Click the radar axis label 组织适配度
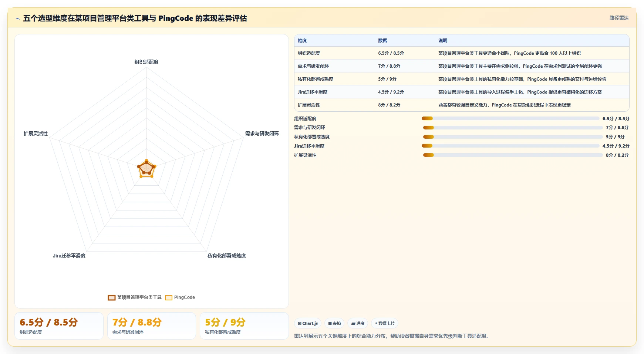The image size is (644, 354). click(146, 62)
